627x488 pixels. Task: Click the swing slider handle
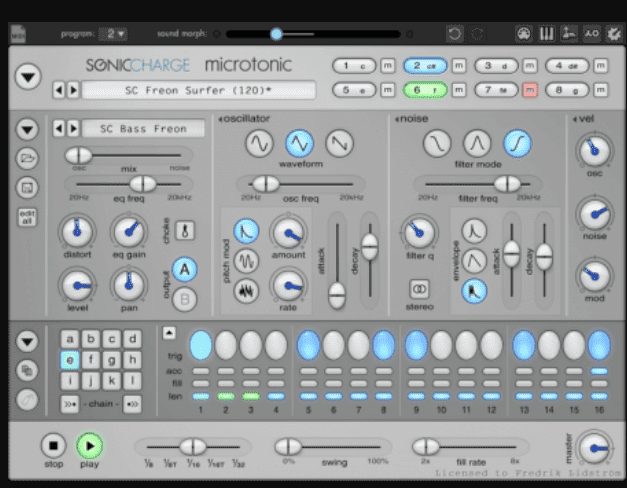288,446
